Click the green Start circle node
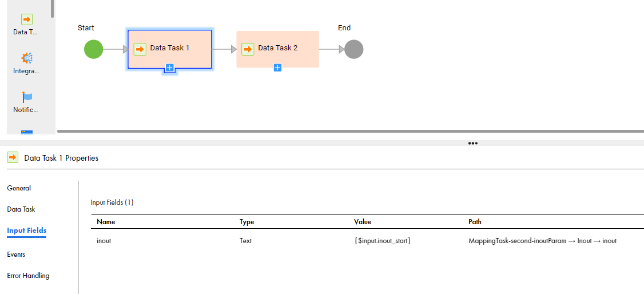This screenshot has height=294, width=644. pyautogui.click(x=94, y=49)
